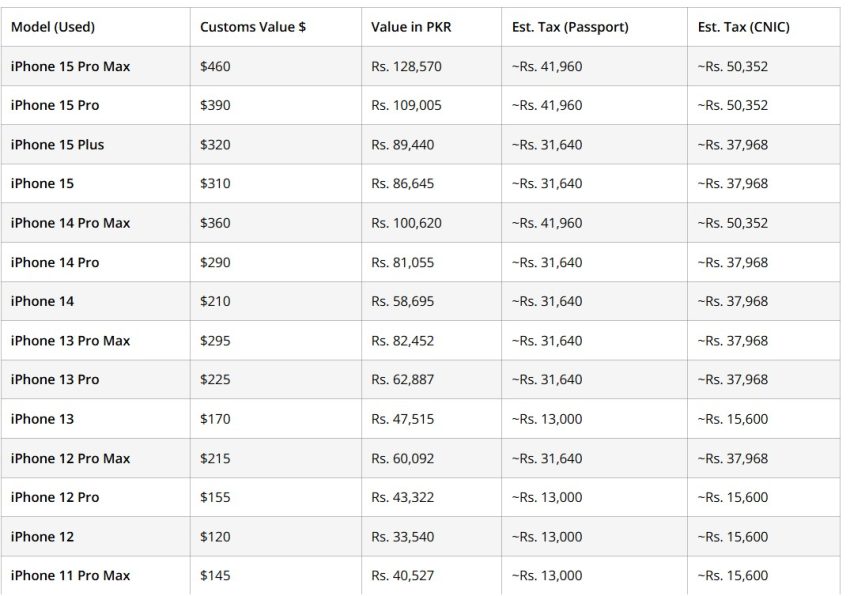This screenshot has width=850, height=596.
Task: Click the Est. Tax (CNIC) header
Action: click(743, 27)
